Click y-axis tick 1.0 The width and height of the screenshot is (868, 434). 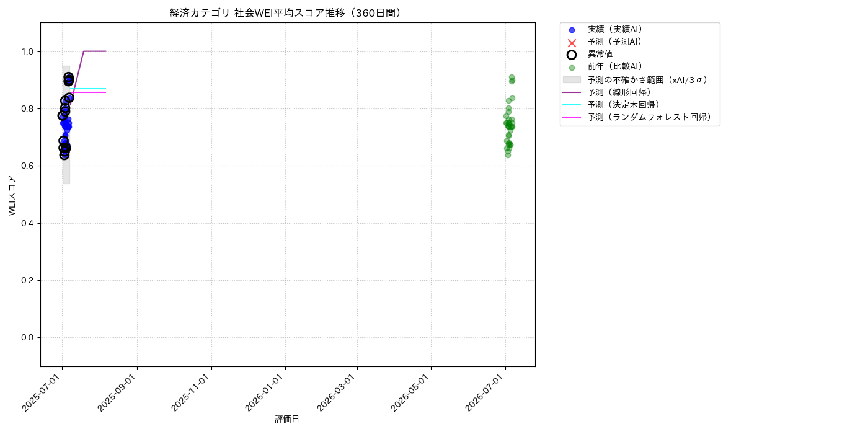tap(29, 51)
